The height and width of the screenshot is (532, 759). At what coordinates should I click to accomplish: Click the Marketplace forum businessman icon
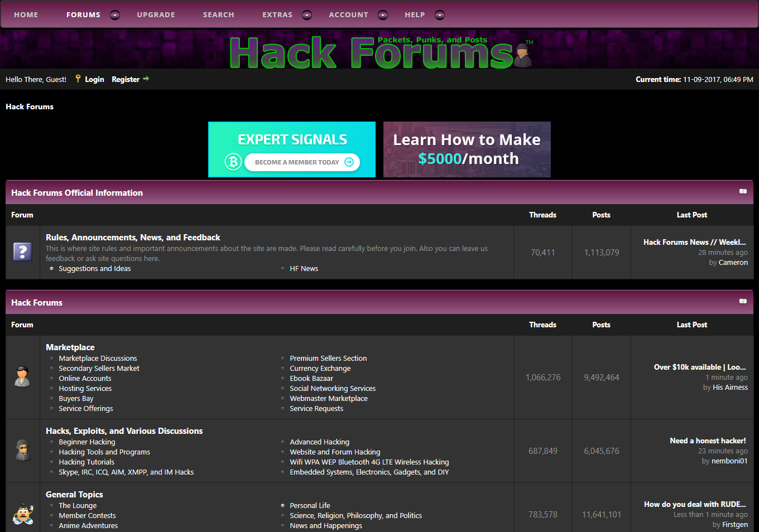[x=22, y=376]
